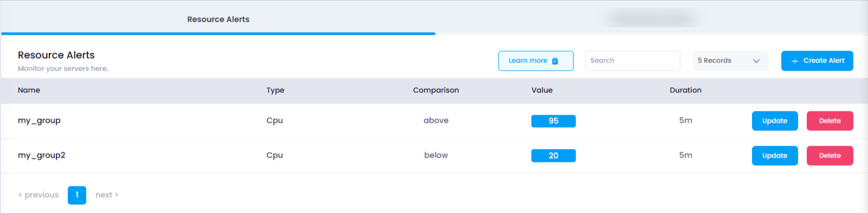The image size is (868, 213).
Task: Select the my_group2 row name
Action: tap(41, 155)
